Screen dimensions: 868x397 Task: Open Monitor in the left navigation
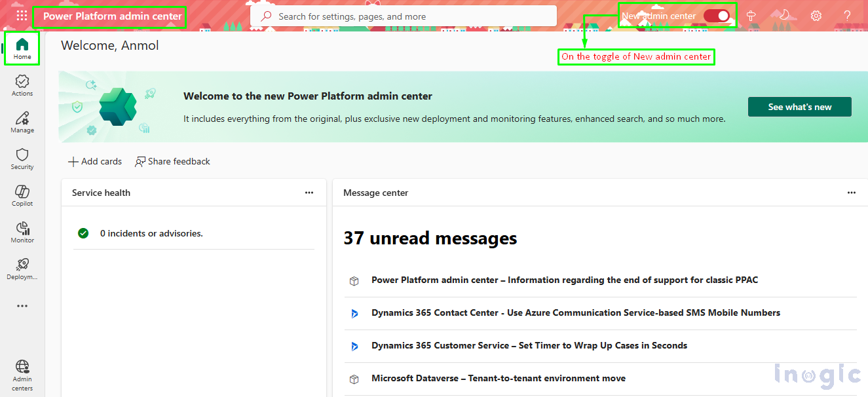(x=22, y=232)
